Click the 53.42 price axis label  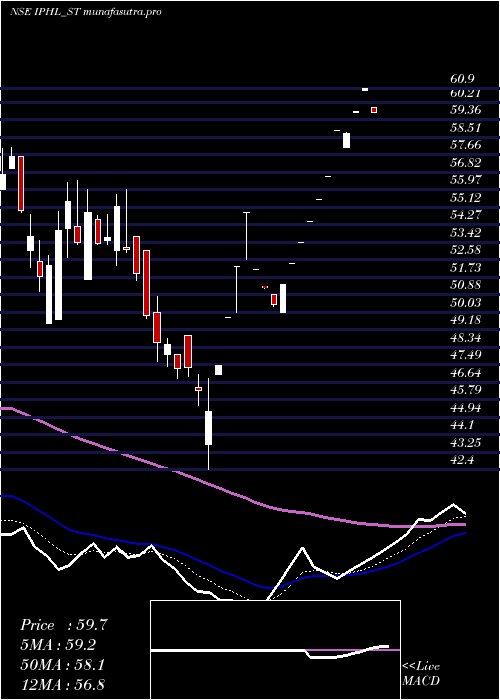click(466, 232)
